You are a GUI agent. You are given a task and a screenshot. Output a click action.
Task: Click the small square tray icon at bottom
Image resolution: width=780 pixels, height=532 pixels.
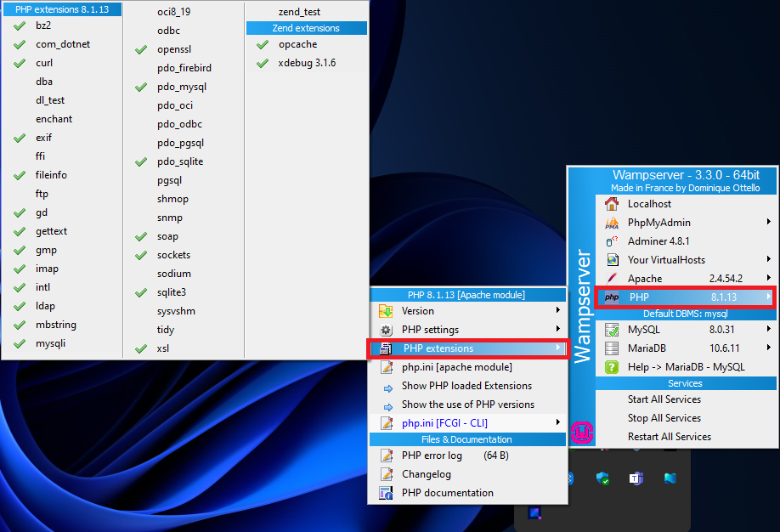534,512
